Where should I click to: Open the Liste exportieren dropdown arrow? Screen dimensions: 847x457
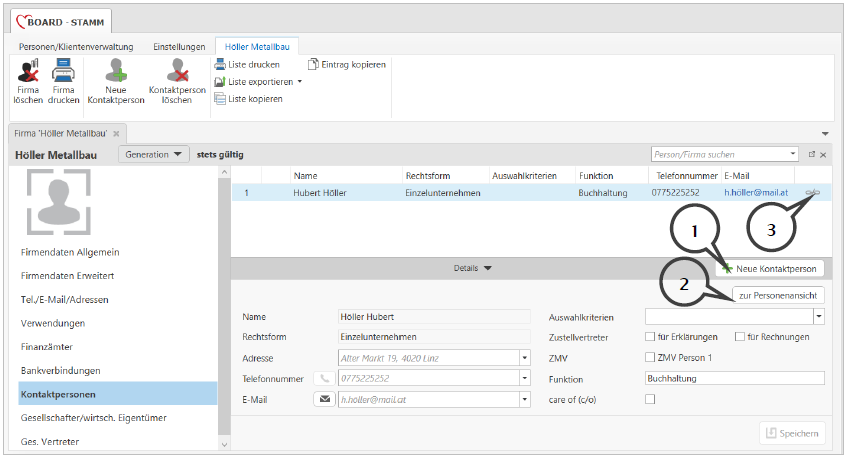point(299,82)
